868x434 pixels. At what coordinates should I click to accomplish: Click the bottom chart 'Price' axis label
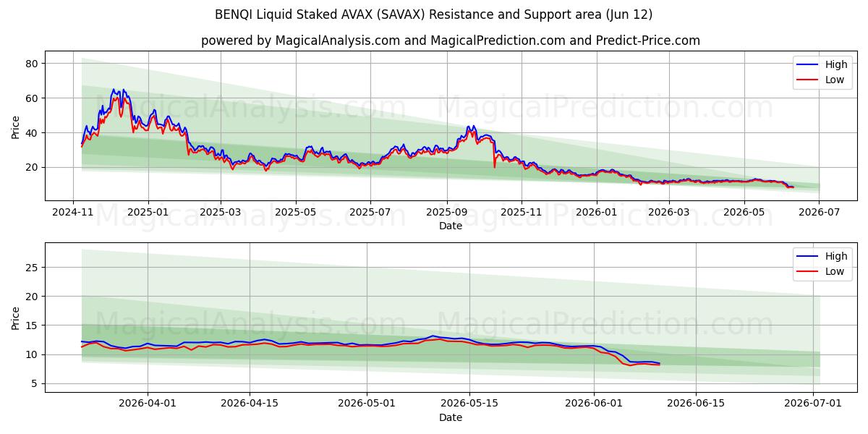(x=16, y=318)
